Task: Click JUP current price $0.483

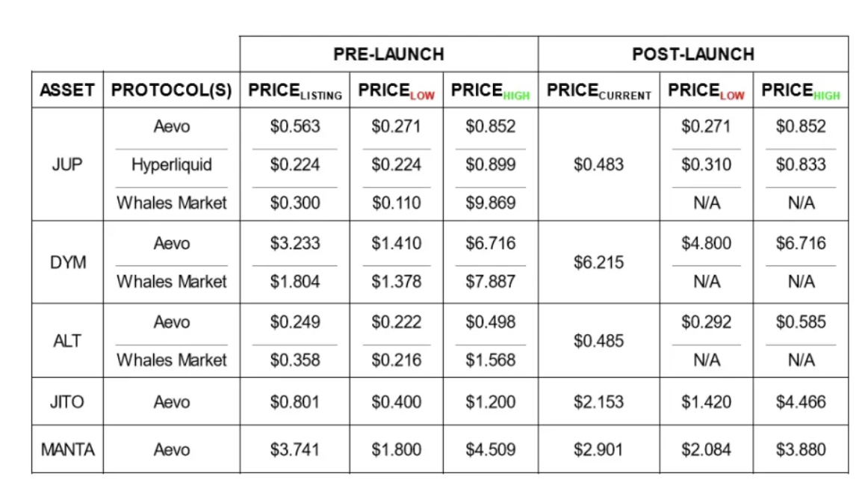Action: coord(598,164)
